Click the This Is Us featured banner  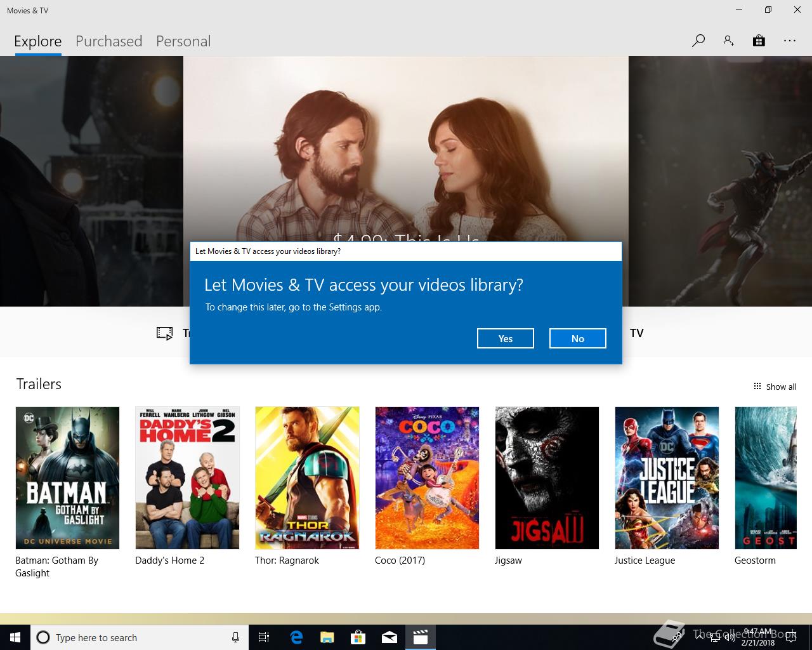(406, 149)
